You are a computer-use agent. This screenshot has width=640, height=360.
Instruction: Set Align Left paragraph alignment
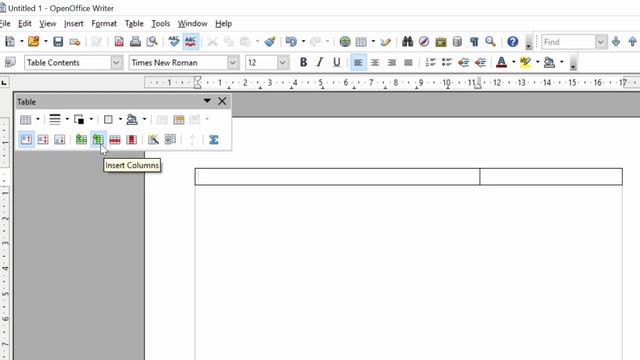358,62
